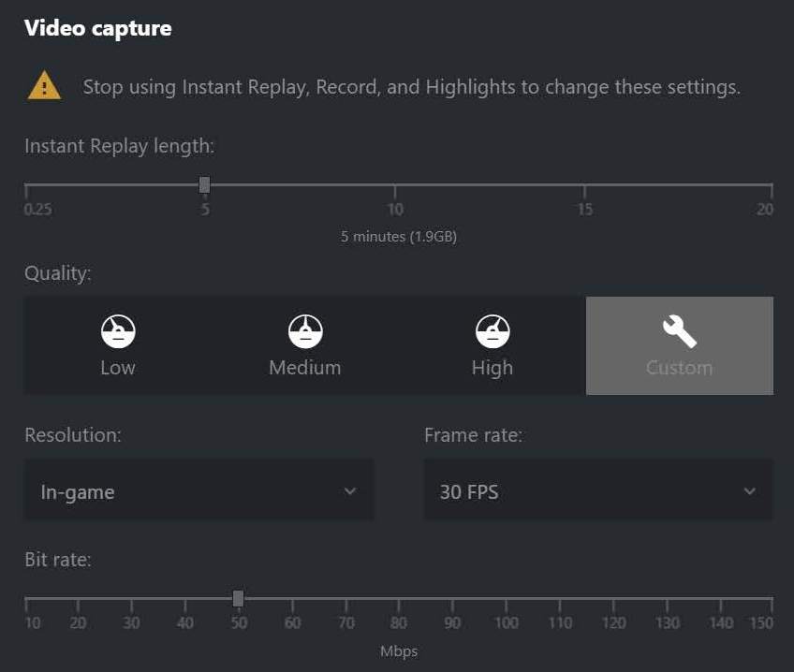This screenshot has height=672, width=794.
Task: Click the Instant Replay length slider handle
Action: coord(205,185)
